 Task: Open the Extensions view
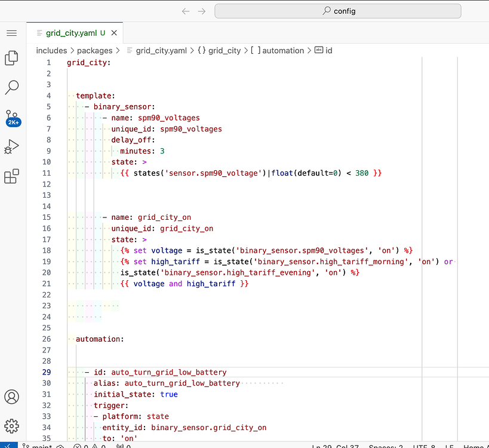coord(12,176)
